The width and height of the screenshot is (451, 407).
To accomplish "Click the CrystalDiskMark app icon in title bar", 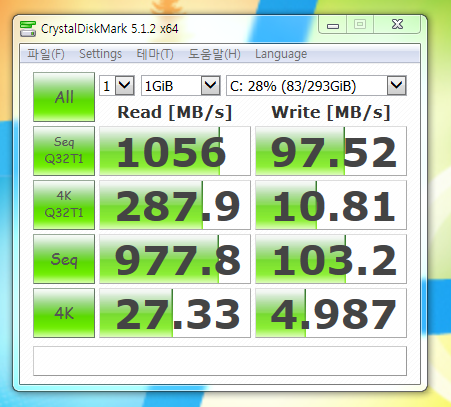I will 28,29.
